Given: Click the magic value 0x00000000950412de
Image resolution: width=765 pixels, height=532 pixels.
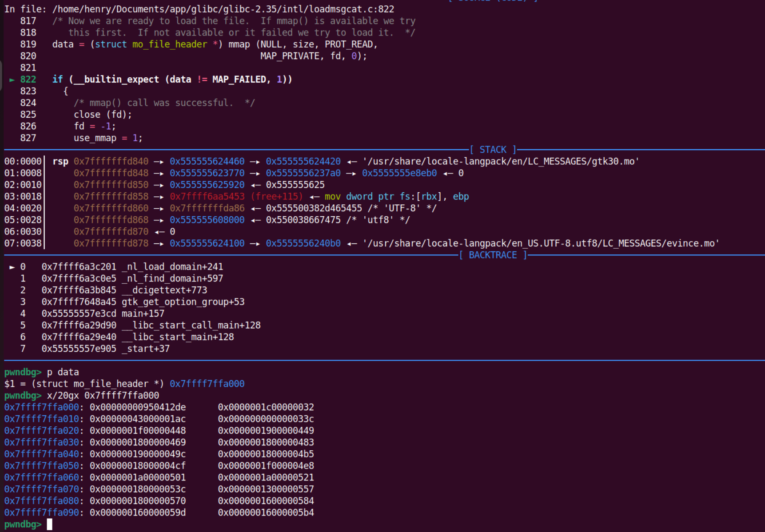Looking at the screenshot, I should pyautogui.click(x=138, y=407).
